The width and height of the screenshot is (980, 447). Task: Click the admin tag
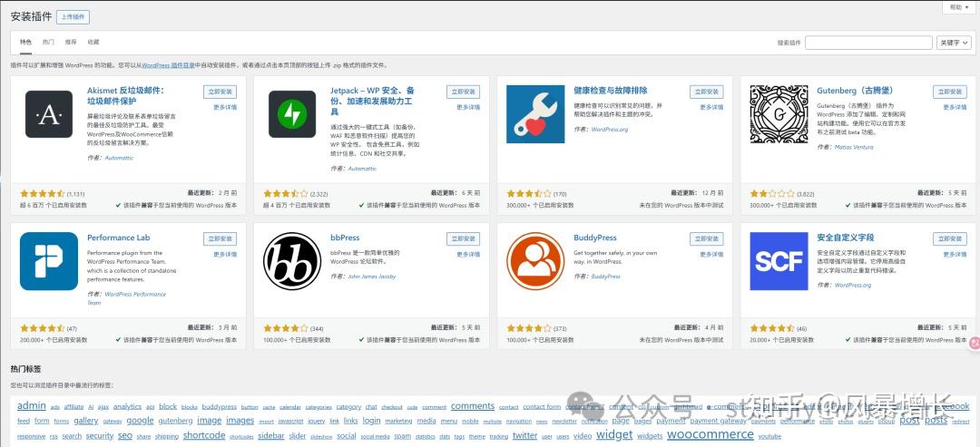tap(31, 405)
